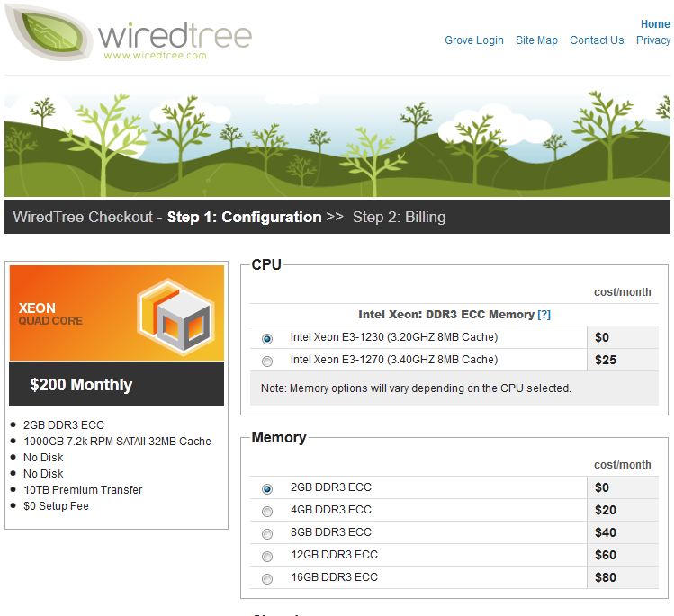Click the Intel Xeon E3-1230 label text
Screen dimensions: 674x616
pyautogui.click(x=394, y=337)
